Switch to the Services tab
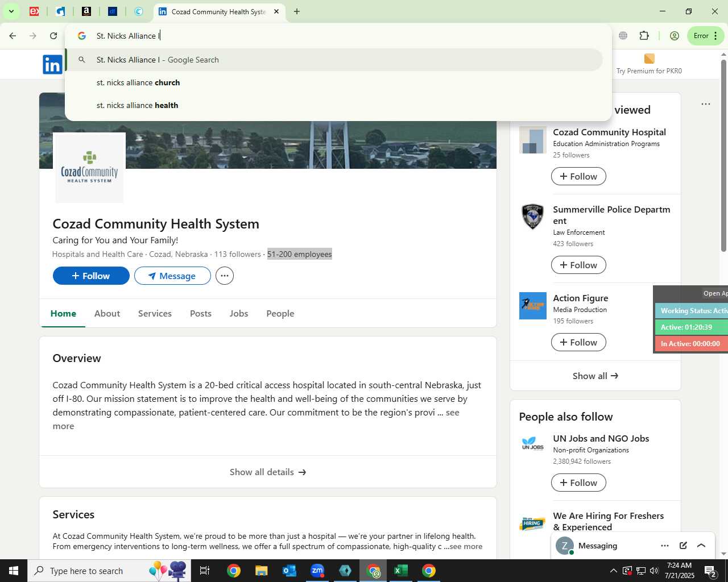The height and width of the screenshot is (582, 728). (x=155, y=313)
